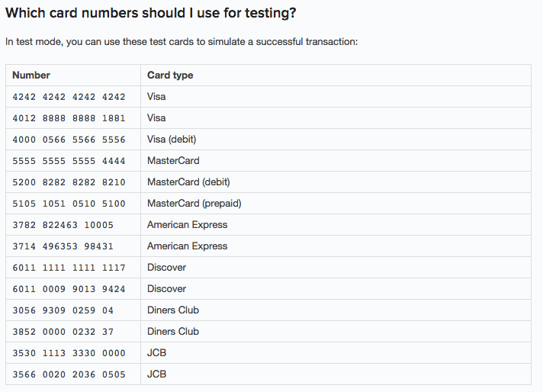Click the Visa (debit) card type cell
The width and height of the screenshot is (543, 392).
tap(173, 140)
